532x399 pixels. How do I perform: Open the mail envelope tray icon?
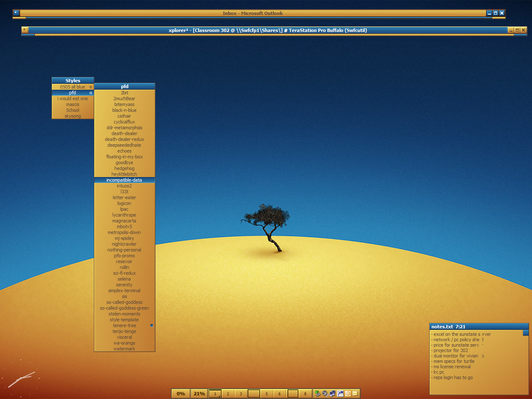pos(355,394)
